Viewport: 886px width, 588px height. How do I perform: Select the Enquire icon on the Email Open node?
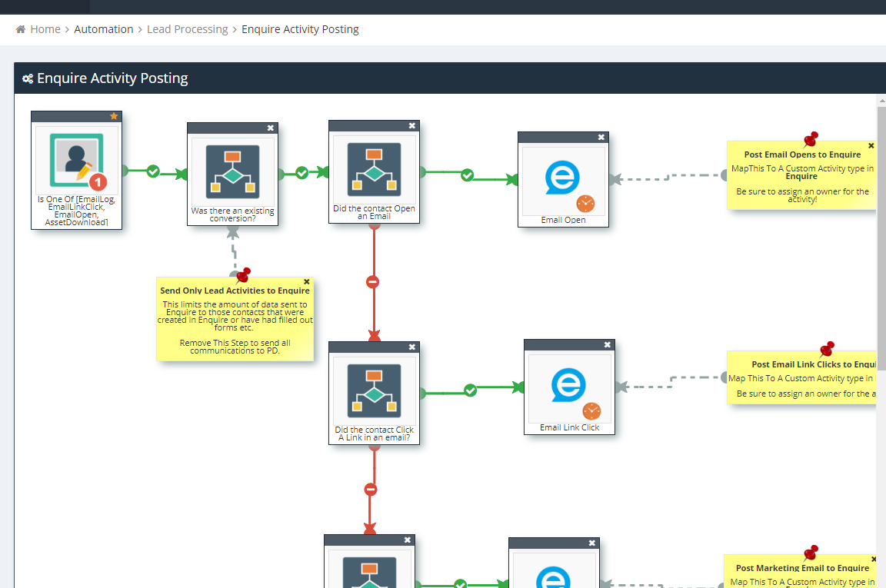(x=562, y=178)
